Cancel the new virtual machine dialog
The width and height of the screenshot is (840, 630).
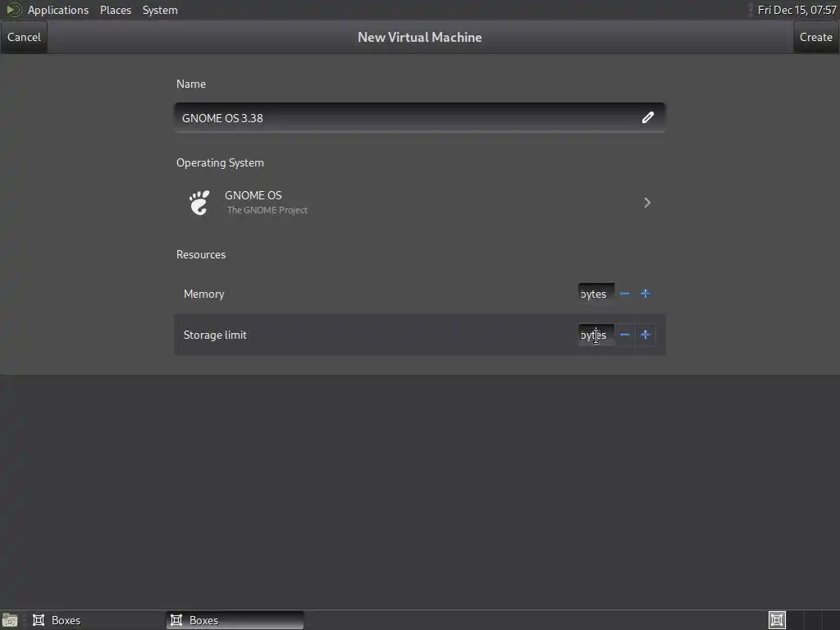[x=24, y=37]
